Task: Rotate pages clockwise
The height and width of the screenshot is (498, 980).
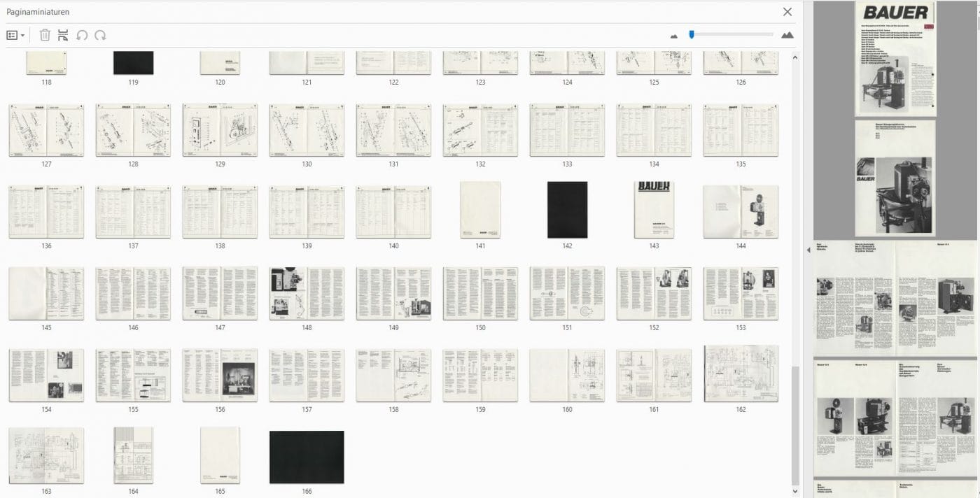Action: [101, 35]
